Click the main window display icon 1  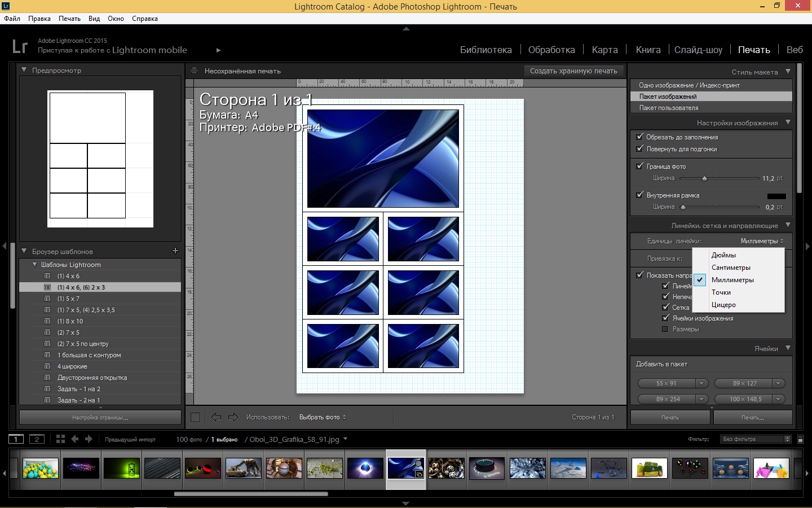[x=16, y=439]
